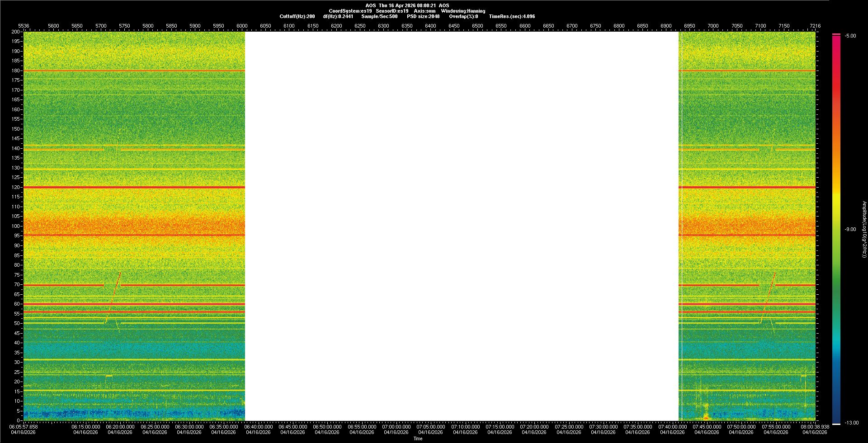Click the 07:45:00.000 time axis tick label
The width and height of the screenshot is (868, 443).
[707, 426]
